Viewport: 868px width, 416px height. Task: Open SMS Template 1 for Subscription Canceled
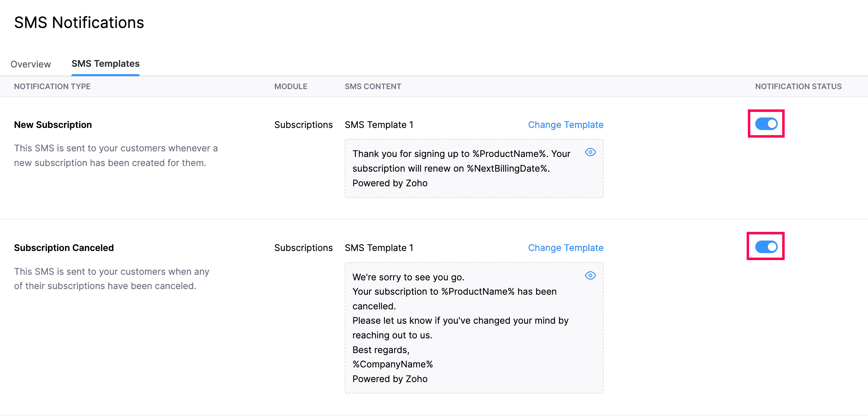point(379,248)
